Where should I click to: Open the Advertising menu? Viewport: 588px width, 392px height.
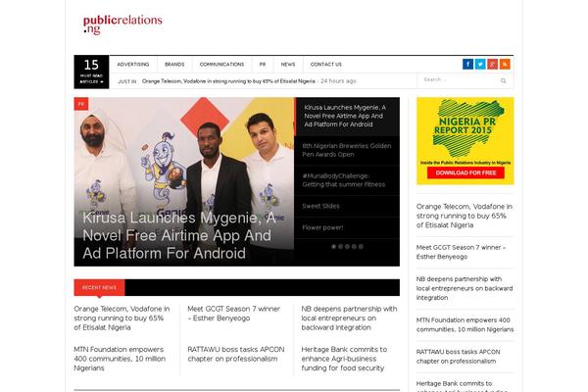coord(133,65)
